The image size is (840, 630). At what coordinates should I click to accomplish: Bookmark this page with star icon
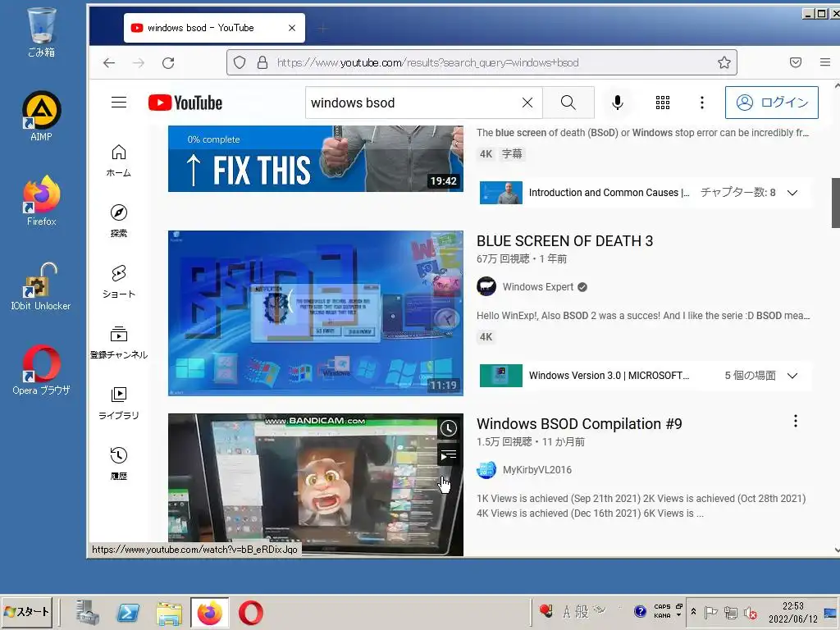pyautogui.click(x=724, y=62)
